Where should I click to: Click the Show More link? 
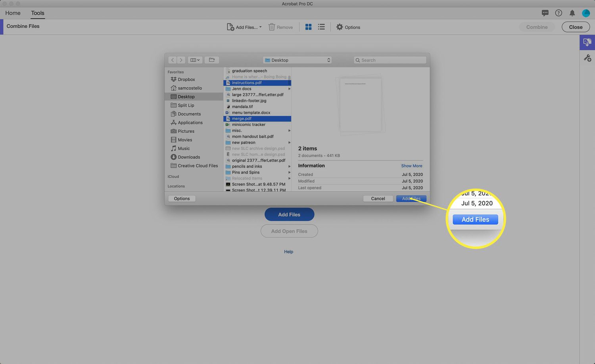coord(411,166)
